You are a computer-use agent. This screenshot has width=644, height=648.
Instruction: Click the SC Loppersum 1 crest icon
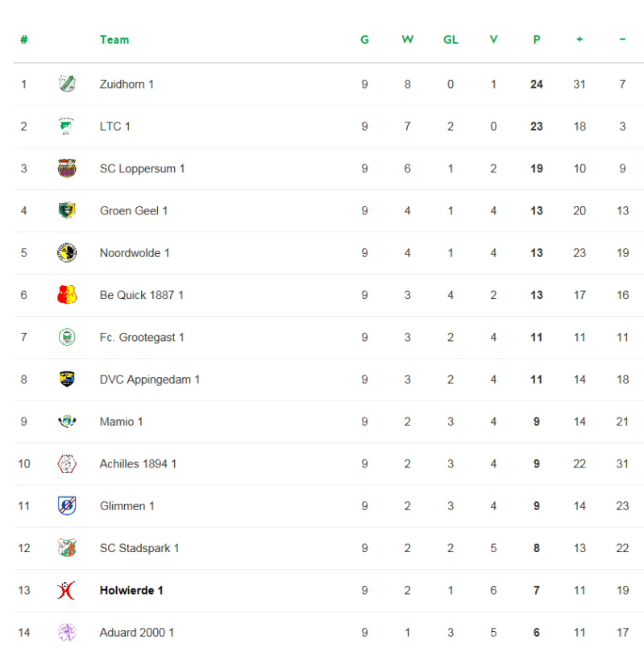point(67,168)
